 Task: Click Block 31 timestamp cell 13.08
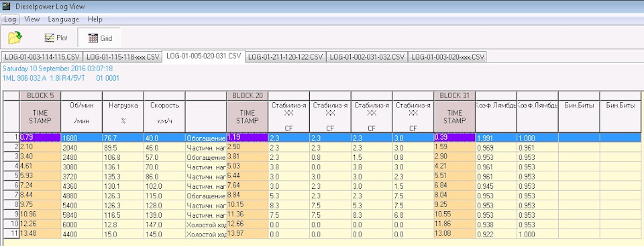point(455,234)
